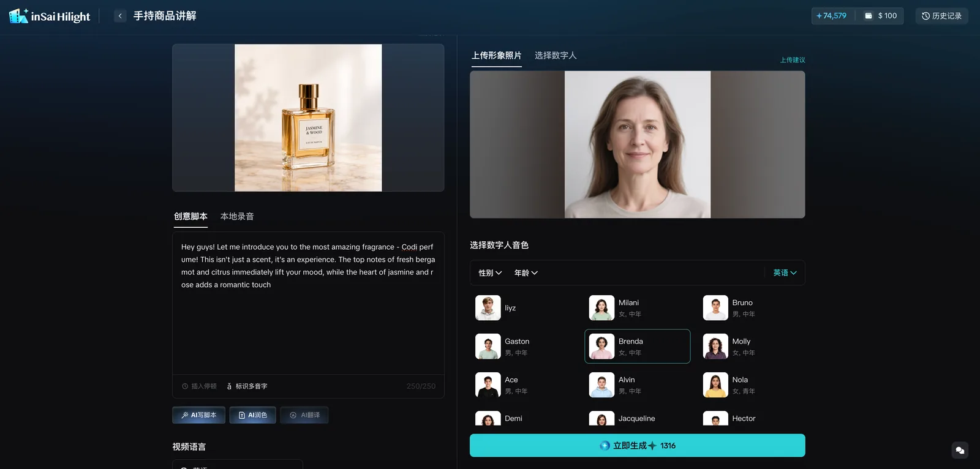Insert a pause using the clock icon
The height and width of the screenshot is (469, 980).
(x=185, y=386)
